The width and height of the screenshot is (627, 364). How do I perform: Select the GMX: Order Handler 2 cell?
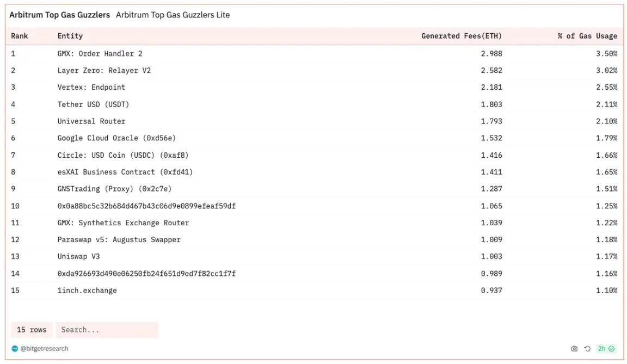pyautogui.click(x=100, y=53)
